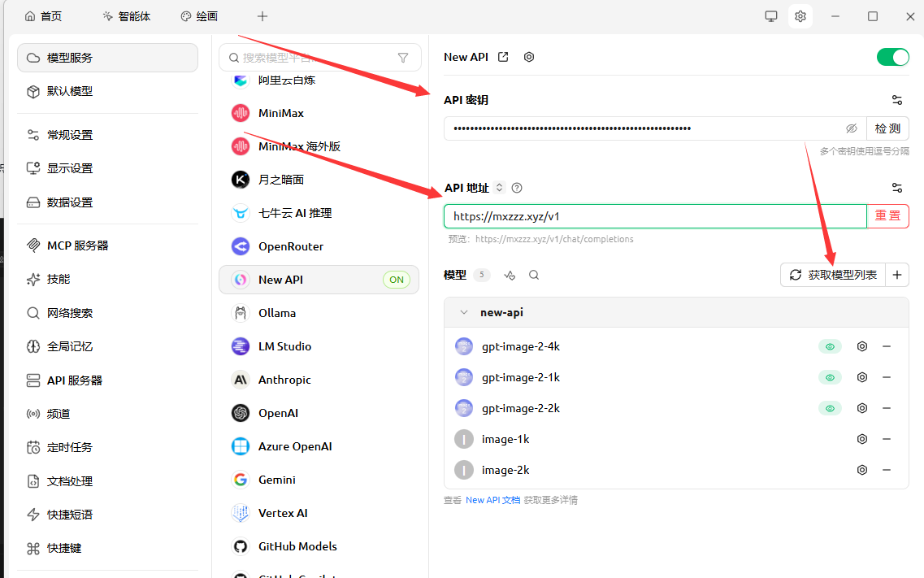Switch to 首页 tab
The image size is (924, 578).
point(44,16)
